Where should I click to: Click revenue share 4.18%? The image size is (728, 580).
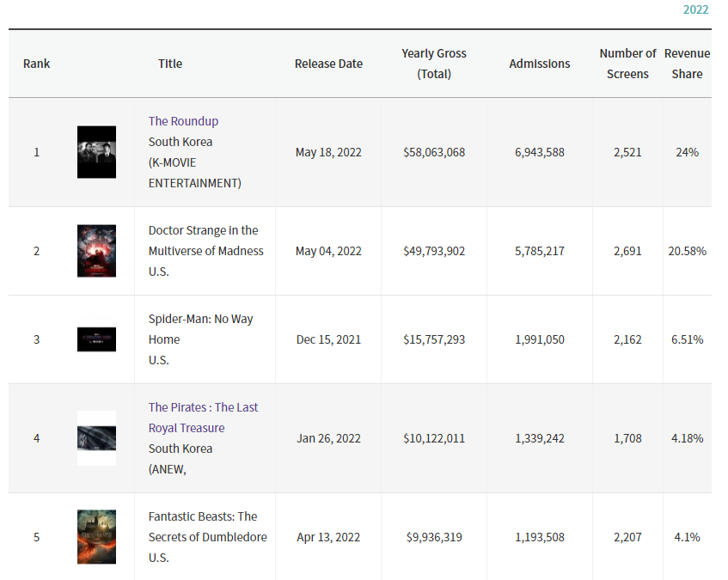(x=687, y=438)
